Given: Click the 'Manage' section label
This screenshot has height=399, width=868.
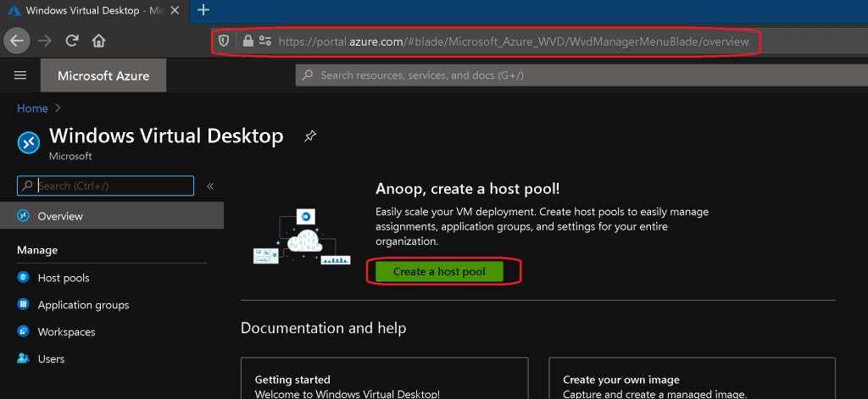Looking at the screenshot, I should [37, 250].
